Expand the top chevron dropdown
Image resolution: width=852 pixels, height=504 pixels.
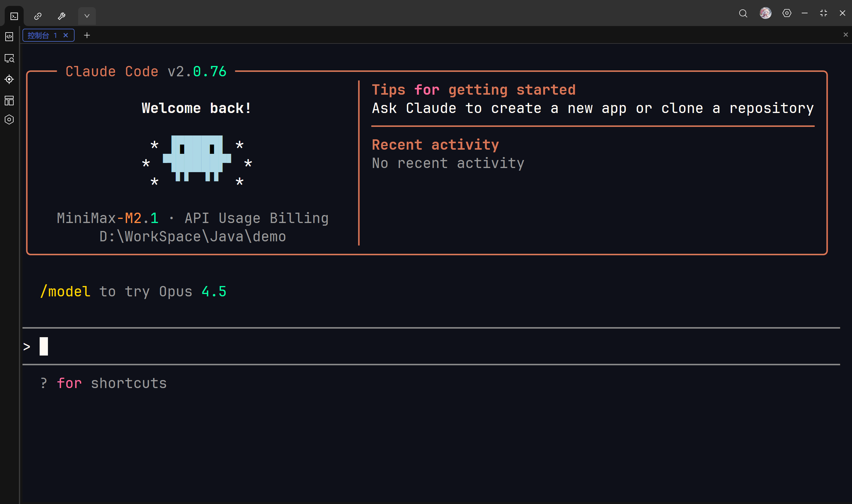tap(87, 16)
